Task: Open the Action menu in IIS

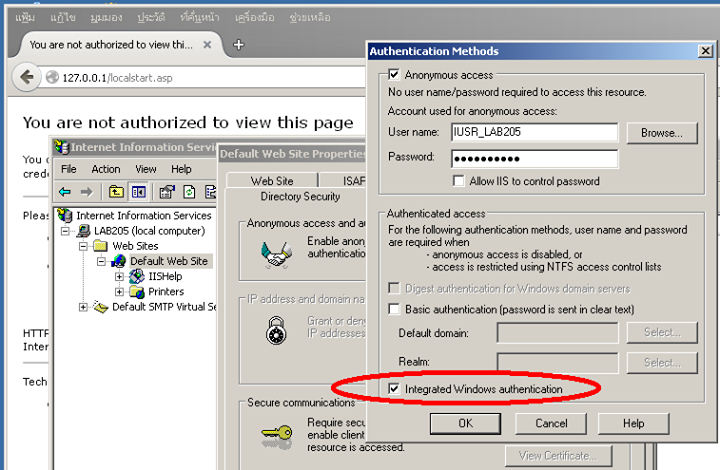Action: point(105,169)
